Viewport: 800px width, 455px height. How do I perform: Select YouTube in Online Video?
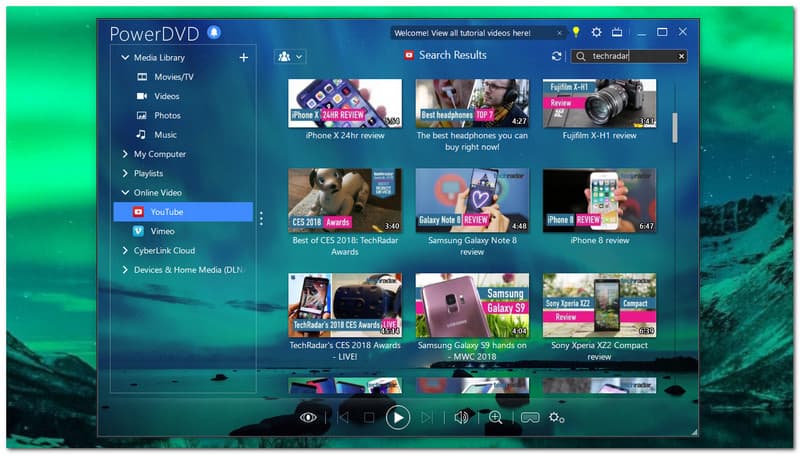183,212
